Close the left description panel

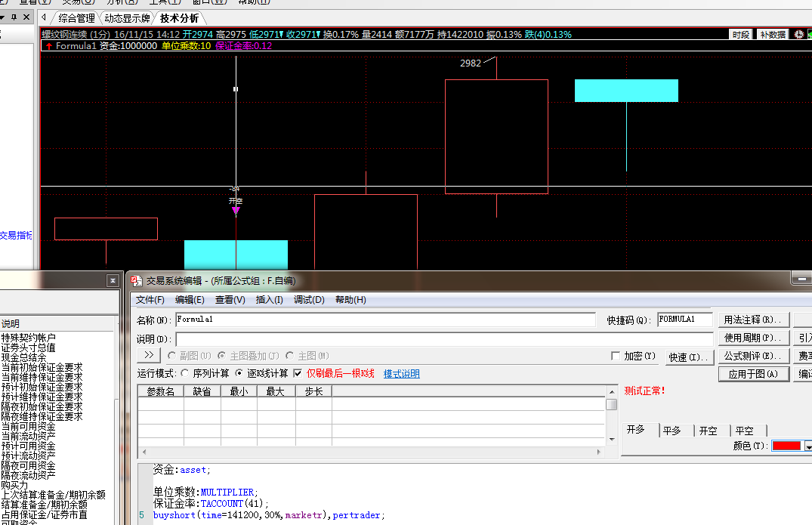pos(113,280)
